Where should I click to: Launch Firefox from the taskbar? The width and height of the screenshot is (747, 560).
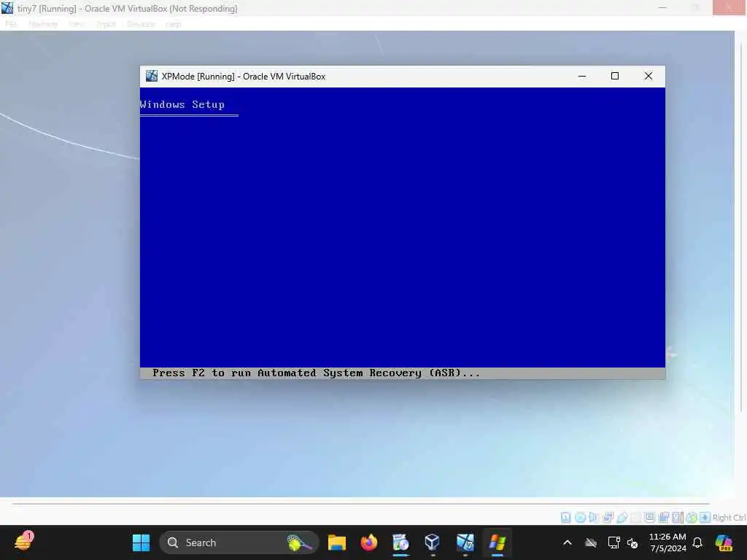click(368, 542)
